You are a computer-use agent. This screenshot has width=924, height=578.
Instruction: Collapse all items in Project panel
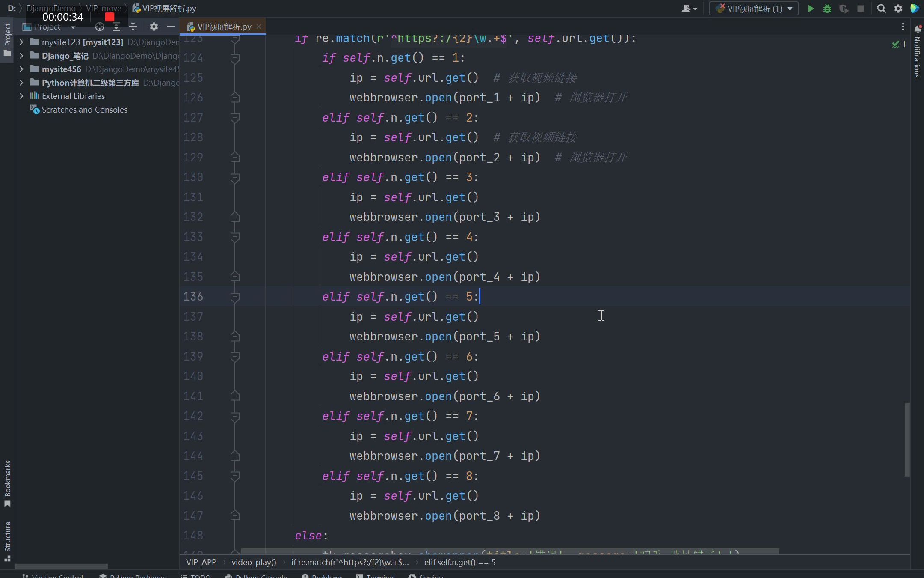(x=133, y=27)
